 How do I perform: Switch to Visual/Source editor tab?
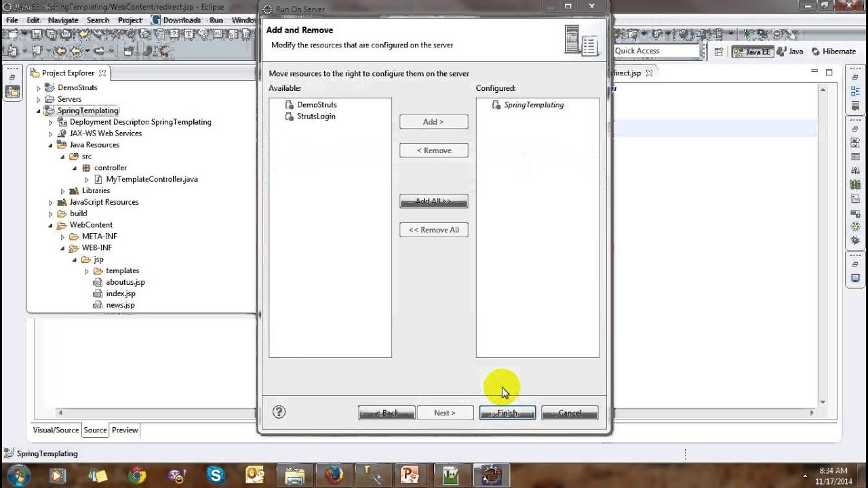[x=56, y=430]
